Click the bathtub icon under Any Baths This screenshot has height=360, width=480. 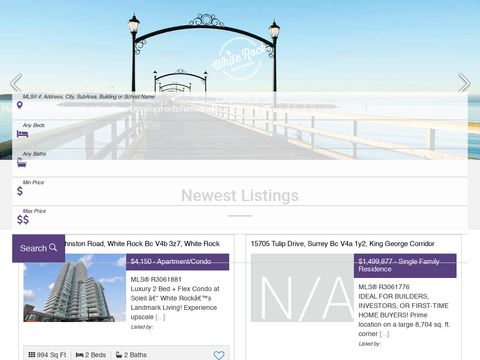22,163
